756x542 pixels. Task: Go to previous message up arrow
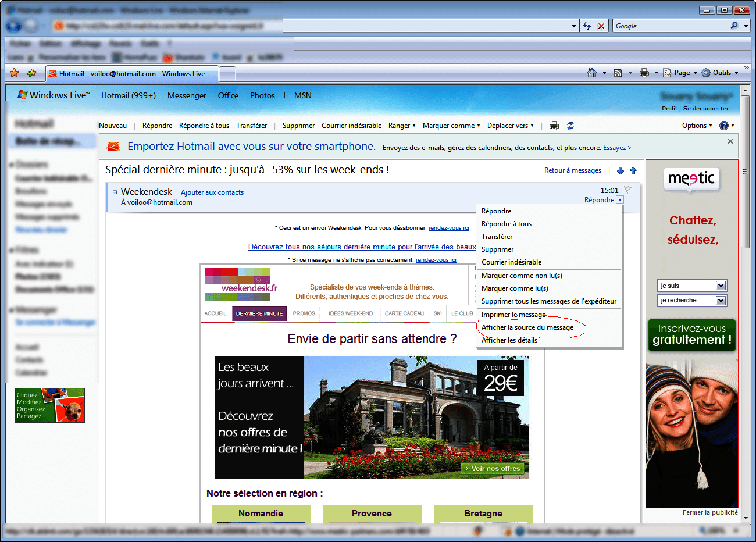pos(633,170)
